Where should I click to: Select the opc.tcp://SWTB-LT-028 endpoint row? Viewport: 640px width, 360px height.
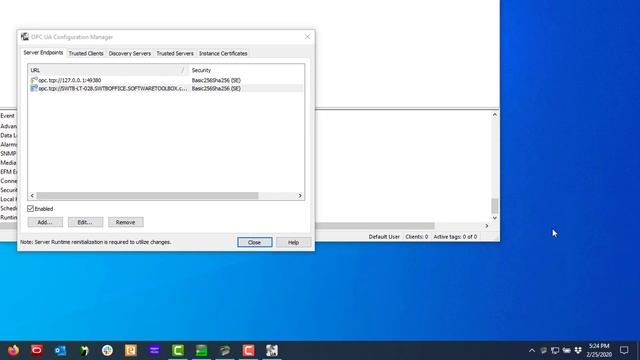point(166,88)
